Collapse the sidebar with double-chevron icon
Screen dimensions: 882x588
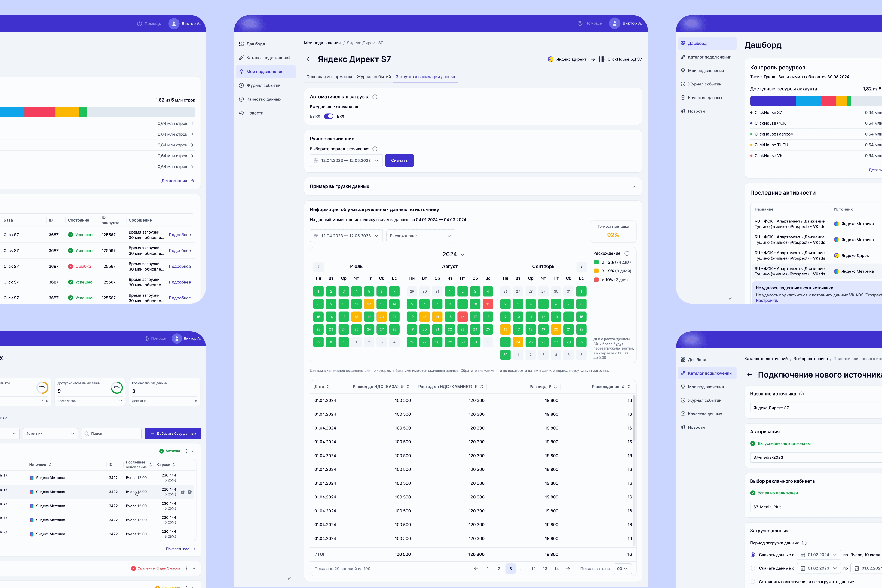click(x=289, y=579)
